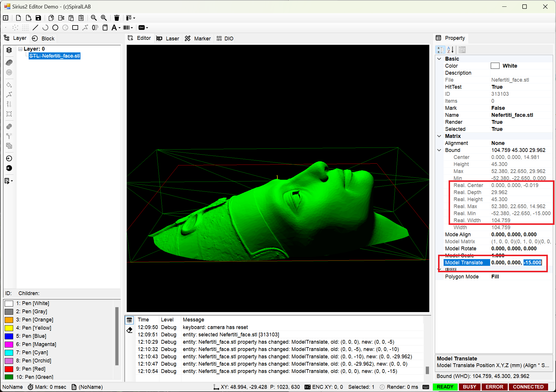The height and width of the screenshot is (392, 556).
Task: Zoom in with the magnifier plus icon
Action: pyautogui.click(x=104, y=18)
